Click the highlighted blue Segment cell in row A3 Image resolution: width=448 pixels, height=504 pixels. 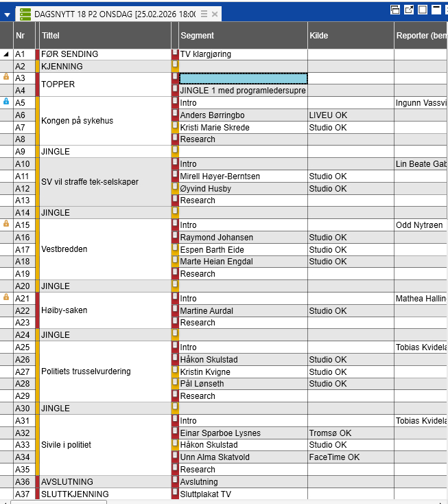coord(243,78)
